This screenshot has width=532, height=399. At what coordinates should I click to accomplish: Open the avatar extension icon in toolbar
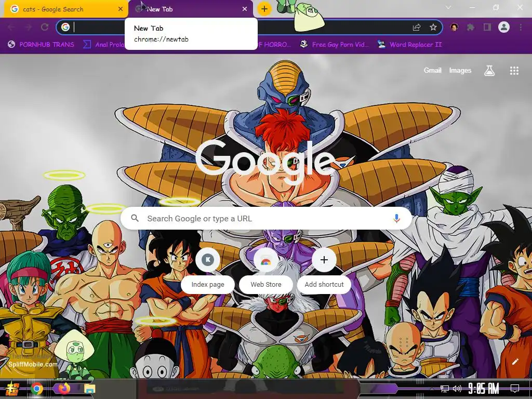454,27
